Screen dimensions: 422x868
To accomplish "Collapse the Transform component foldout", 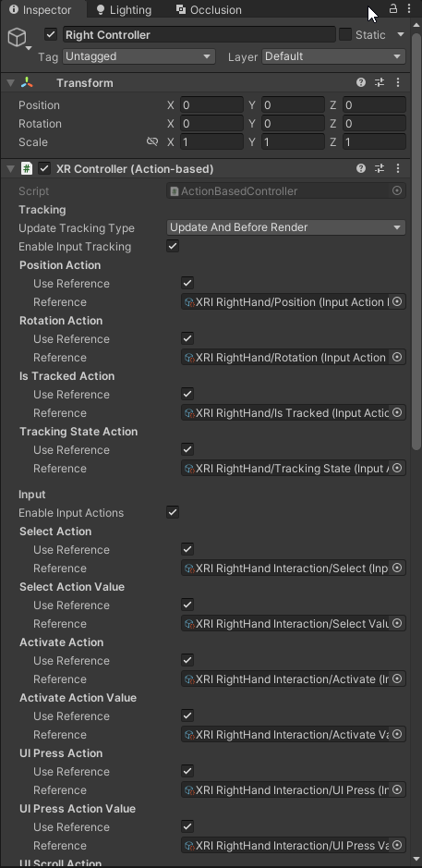I will [10, 83].
